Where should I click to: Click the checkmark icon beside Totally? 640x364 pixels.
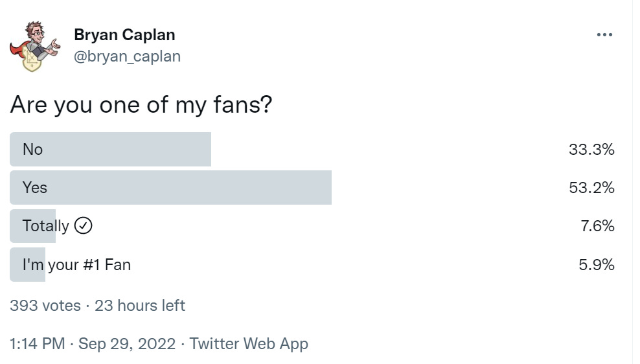tap(84, 226)
